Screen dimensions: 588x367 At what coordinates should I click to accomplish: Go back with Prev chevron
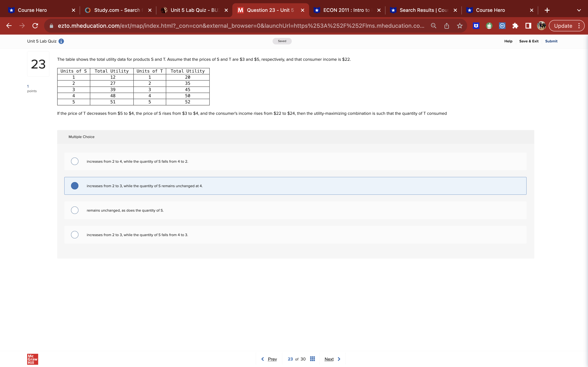point(263,359)
